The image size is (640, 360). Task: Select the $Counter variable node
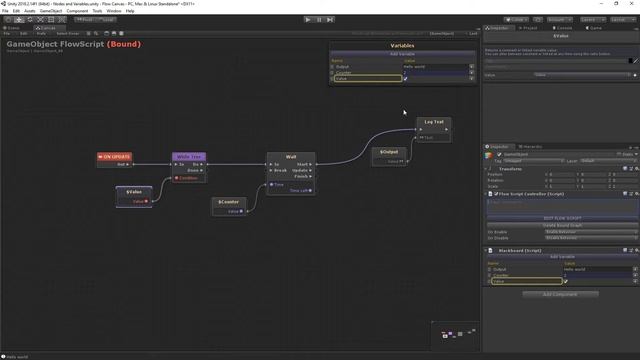229,207
